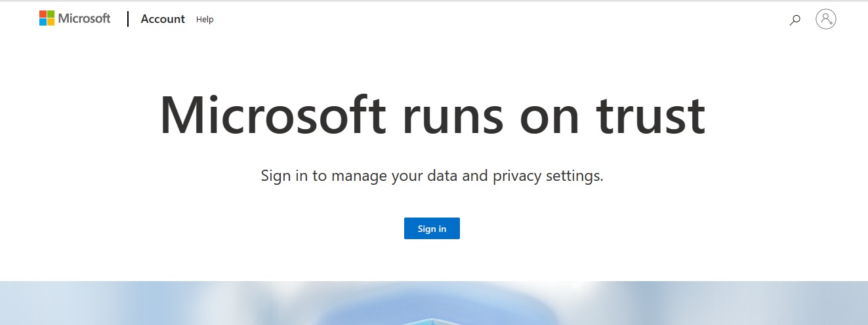Image resolution: width=868 pixels, height=325 pixels.
Task: Click the hero banner image at bottom
Action: pos(434,303)
